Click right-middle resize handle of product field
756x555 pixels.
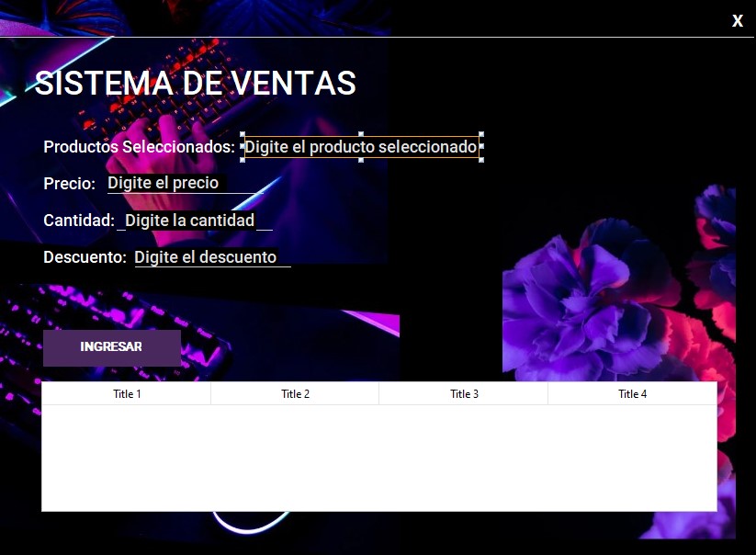point(481,147)
